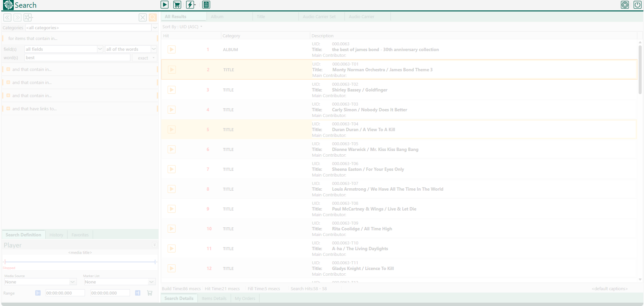Open the shopping cart in top toolbar
Viewport: 644px width, 306px height.
(177, 5)
